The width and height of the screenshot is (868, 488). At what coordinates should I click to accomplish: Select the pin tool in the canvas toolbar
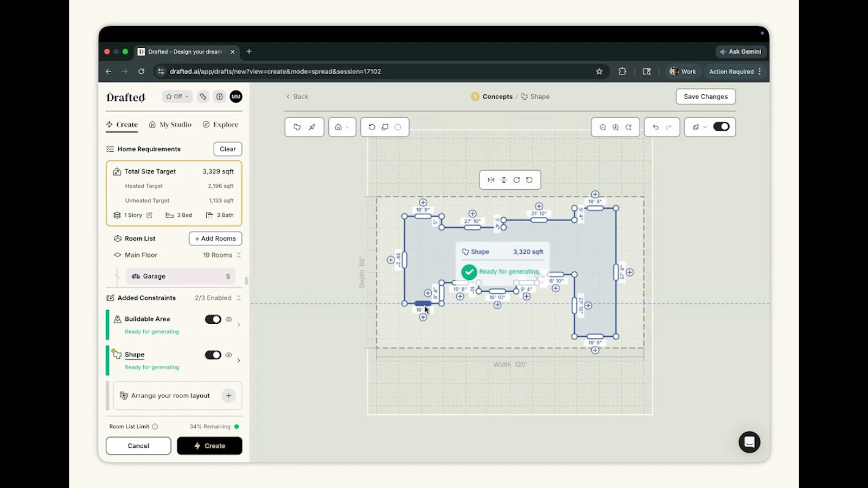point(312,127)
